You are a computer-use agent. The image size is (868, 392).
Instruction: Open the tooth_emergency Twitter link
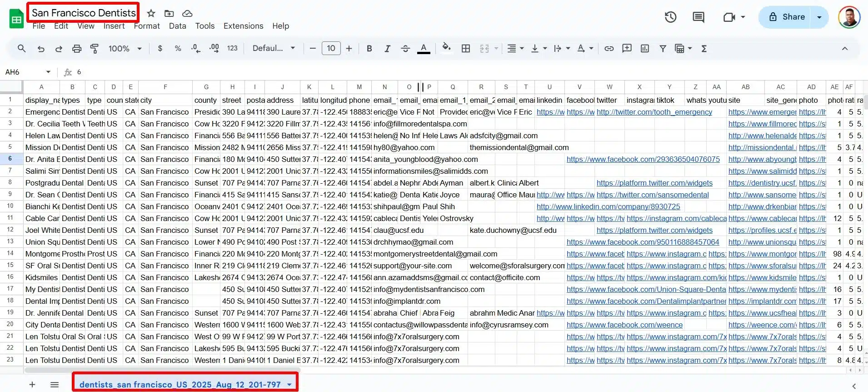(x=654, y=112)
